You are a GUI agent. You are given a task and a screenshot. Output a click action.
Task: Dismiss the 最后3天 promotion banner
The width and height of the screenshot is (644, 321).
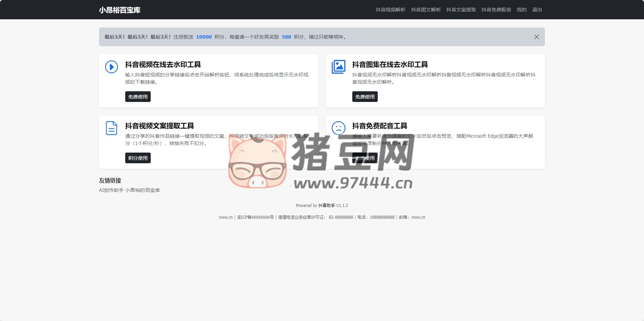click(536, 37)
